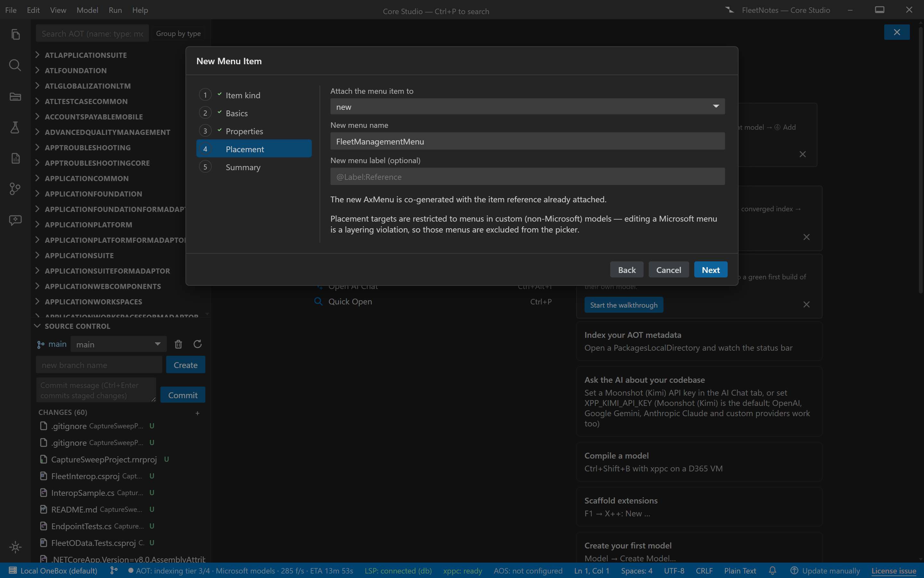Open the View menu

[x=58, y=10]
